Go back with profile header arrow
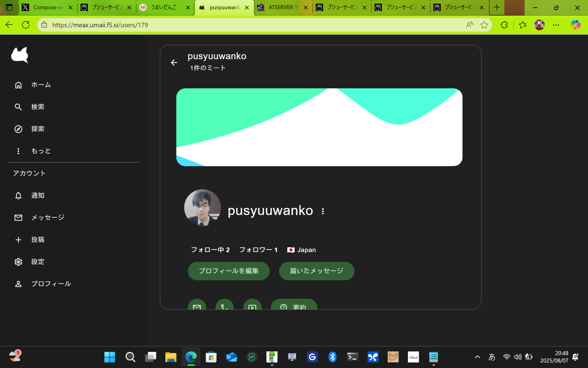 (174, 63)
